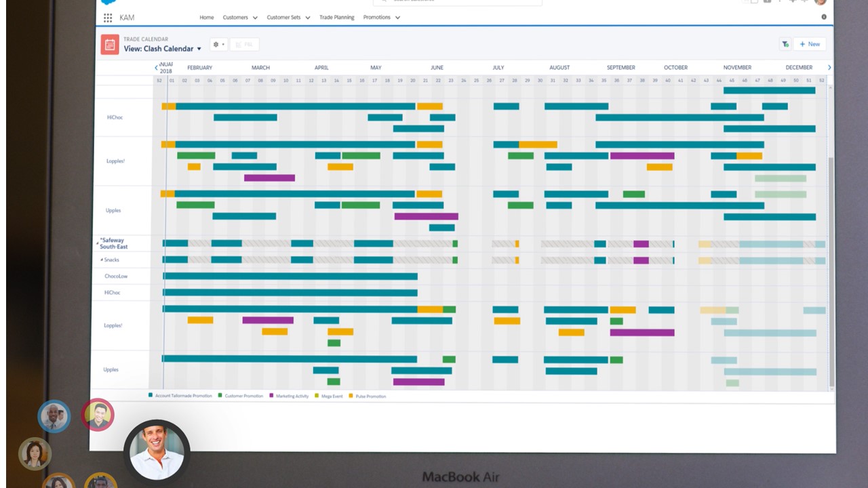The image size is (868, 488).
Task: Open the app launcher grid icon
Action: pos(108,18)
